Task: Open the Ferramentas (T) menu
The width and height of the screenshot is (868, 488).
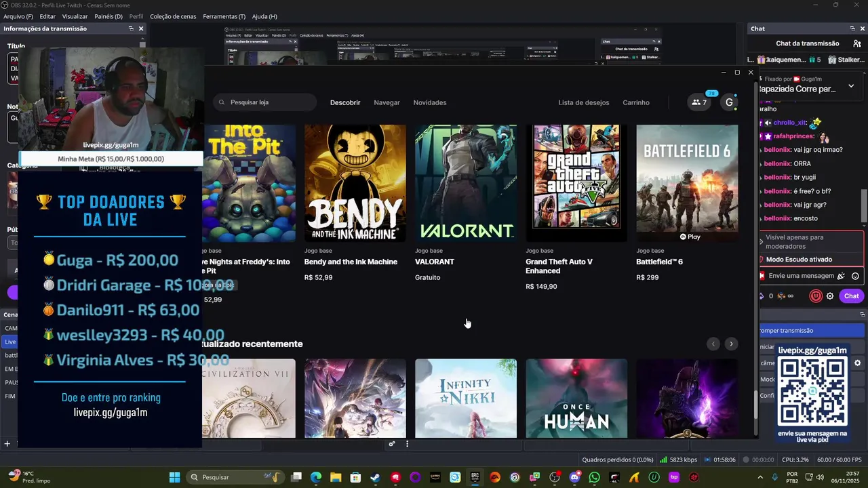Action: tap(224, 16)
